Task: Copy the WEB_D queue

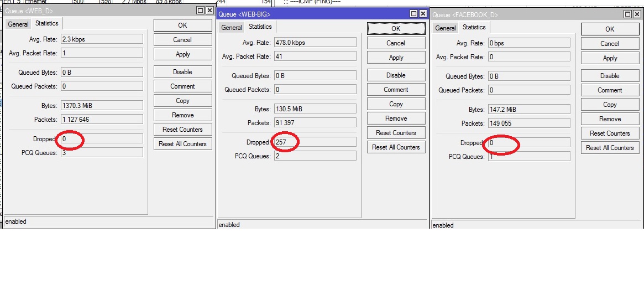Action: tap(183, 101)
